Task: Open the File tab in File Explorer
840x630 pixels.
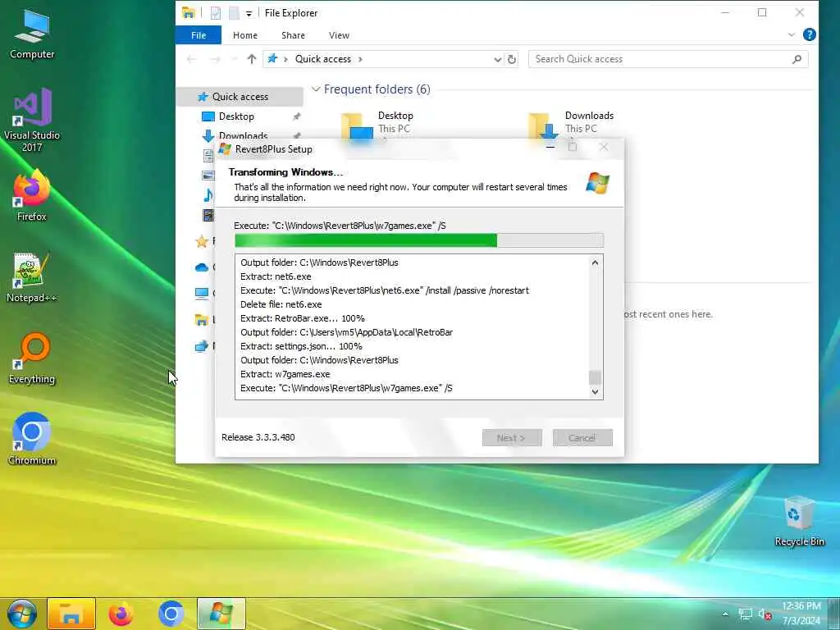Action: pyautogui.click(x=199, y=35)
